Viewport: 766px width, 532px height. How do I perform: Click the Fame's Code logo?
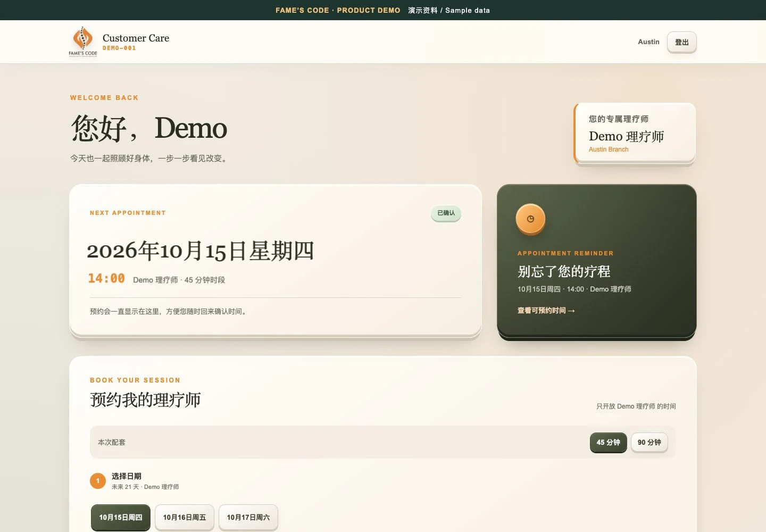coord(83,41)
